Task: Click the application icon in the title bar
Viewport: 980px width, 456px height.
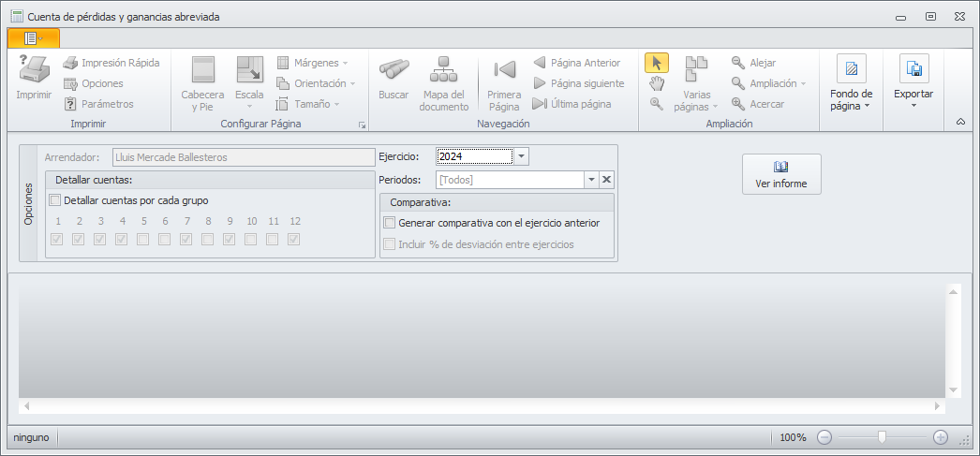Action: click(17, 17)
